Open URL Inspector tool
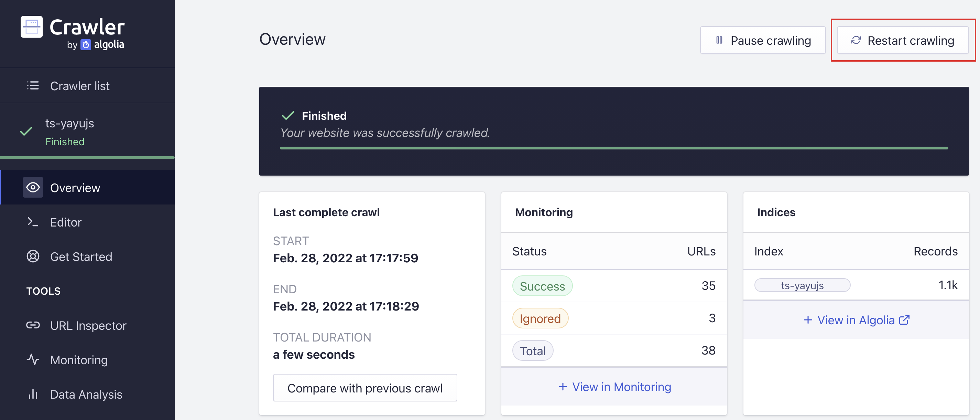The width and height of the screenshot is (980, 420). pos(87,325)
